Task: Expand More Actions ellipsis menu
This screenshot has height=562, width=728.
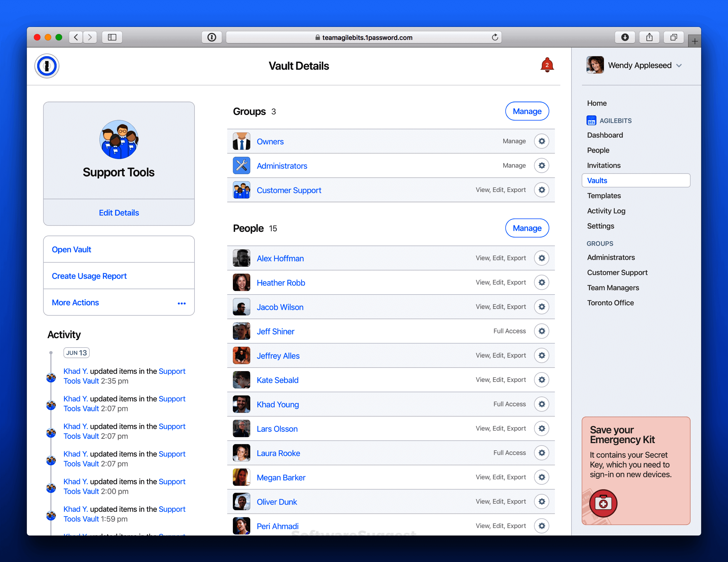Action: (x=181, y=303)
